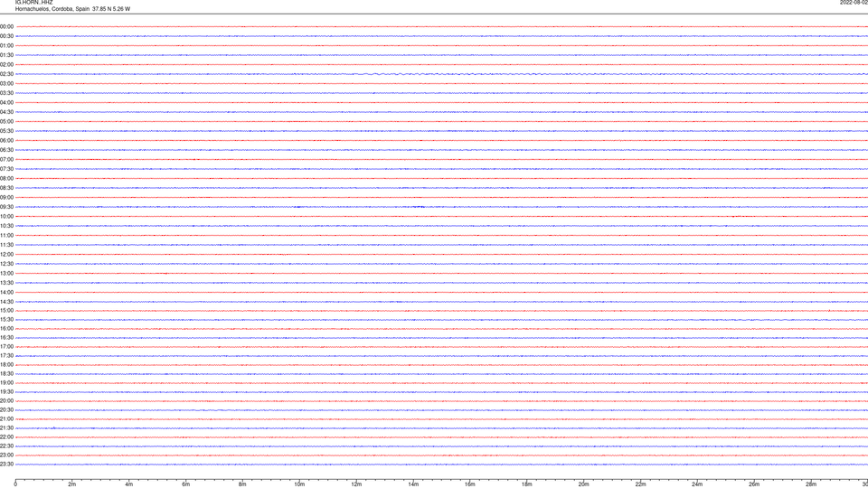868x488 pixels.
Task: Select the 13:30 row label
Action: tap(6, 283)
